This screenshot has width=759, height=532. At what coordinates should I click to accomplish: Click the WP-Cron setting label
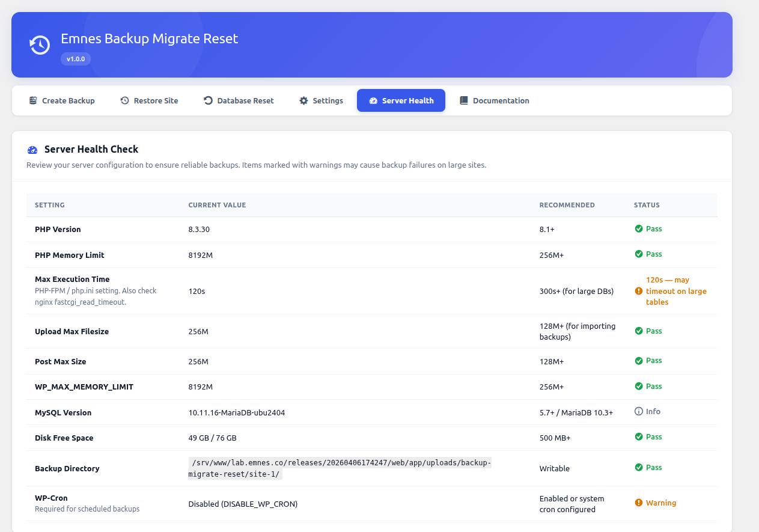[x=51, y=498]
